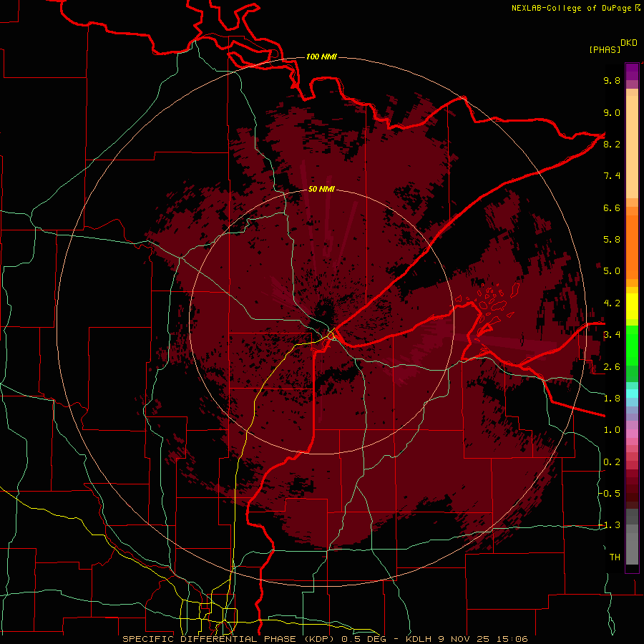644x644 pixels.
Task: Click the -0.5 scale value
Action: [x=610, y=493]
